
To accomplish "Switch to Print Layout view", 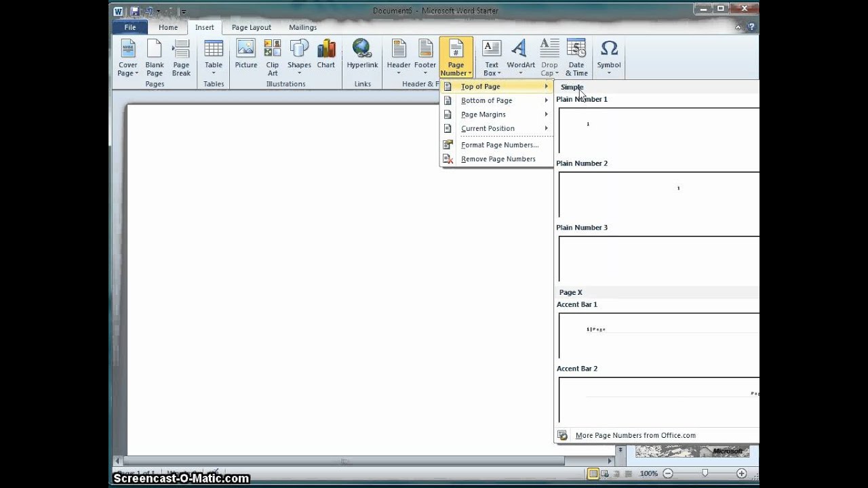I will [593, 473].
